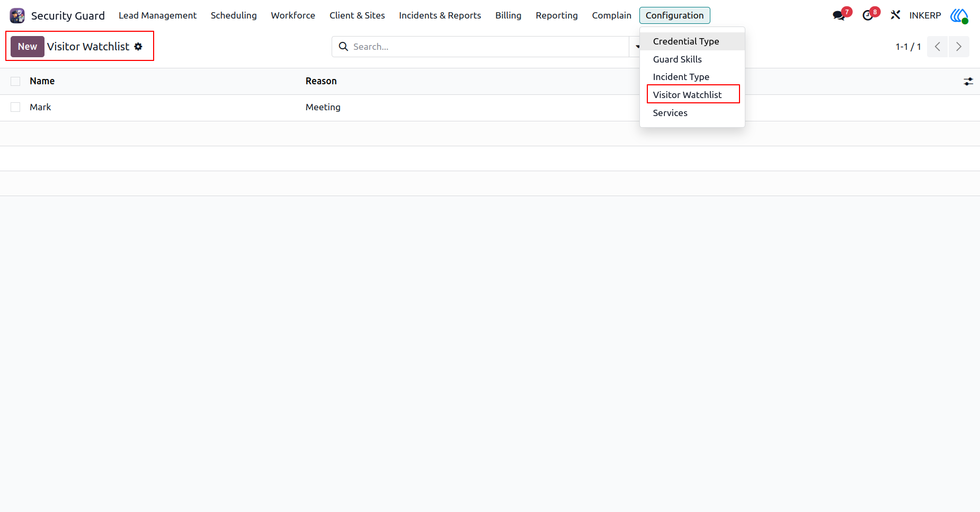Click the magnifier search icon
The height and width of the screenshot is (512, 980).
(343, 47)
